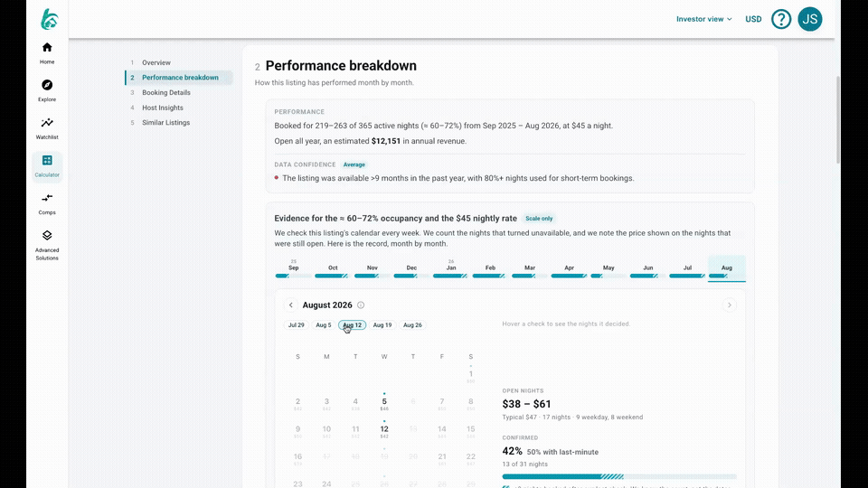This screenshot has height=488, width=868.
Task: Select the Jan month tab
Action: (451, 269)
